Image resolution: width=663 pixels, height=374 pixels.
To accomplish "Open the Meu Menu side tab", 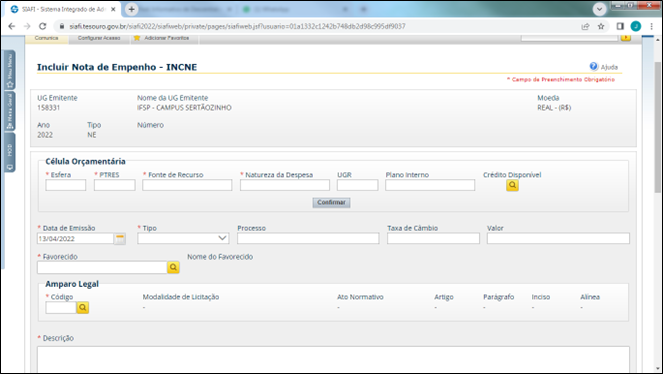I will (x=10, y=70).
